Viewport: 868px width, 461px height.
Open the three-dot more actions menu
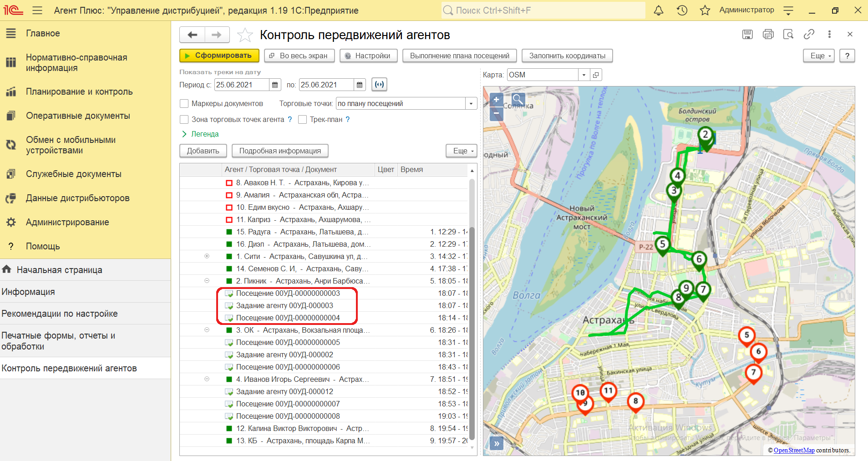pos(829,34)
